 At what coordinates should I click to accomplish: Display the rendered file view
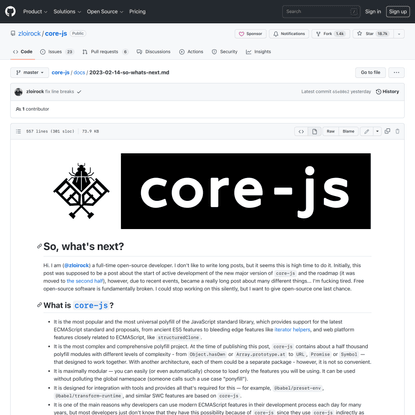[314, 131]
